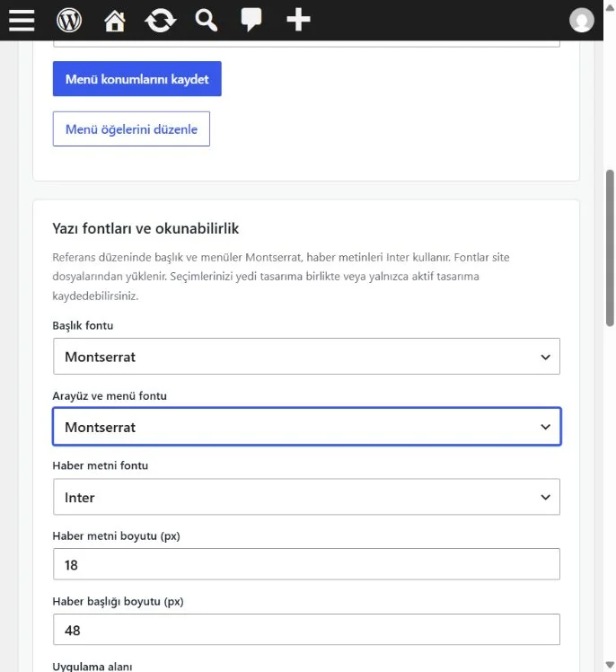
Task: Click heading Yazı fontları ve okunabilirlik
Action: pos(145,228)
